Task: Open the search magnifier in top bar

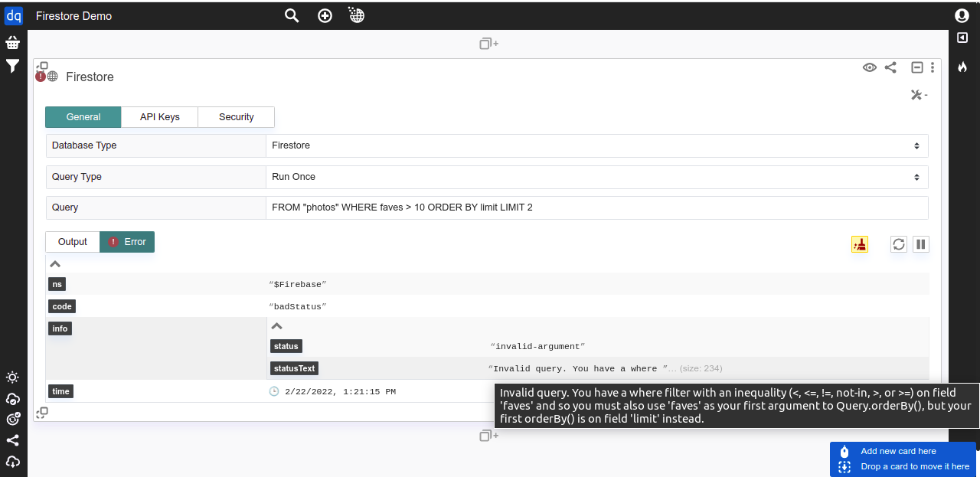Action: (x=292, y=15)
